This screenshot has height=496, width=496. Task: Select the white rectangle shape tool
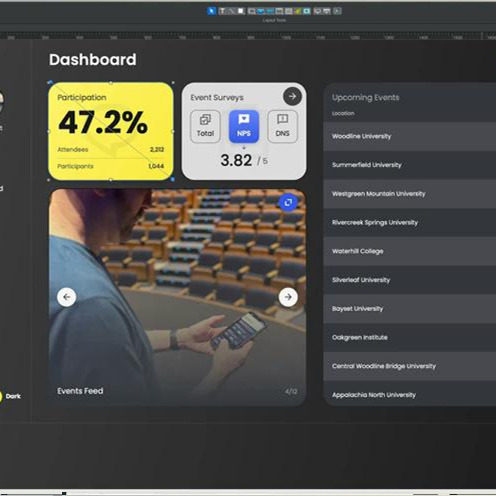tap(241, 11)
